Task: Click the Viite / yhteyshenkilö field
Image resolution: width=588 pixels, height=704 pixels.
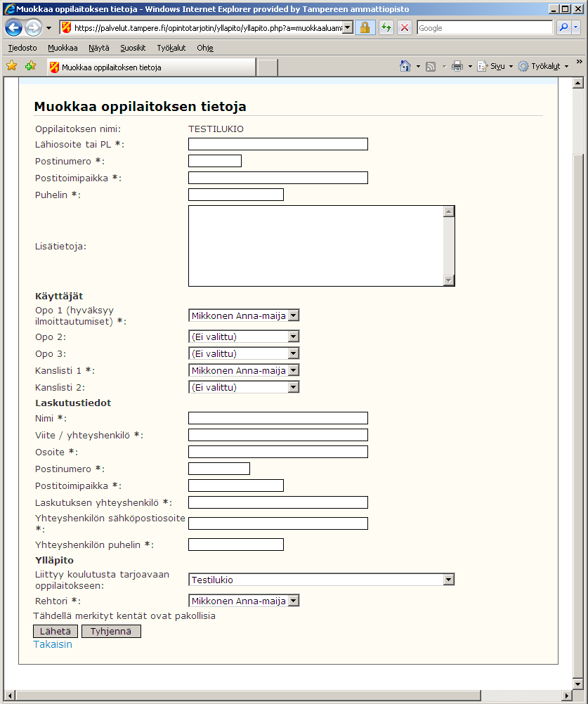Action: pyautogui.click(x=277, y=435)
